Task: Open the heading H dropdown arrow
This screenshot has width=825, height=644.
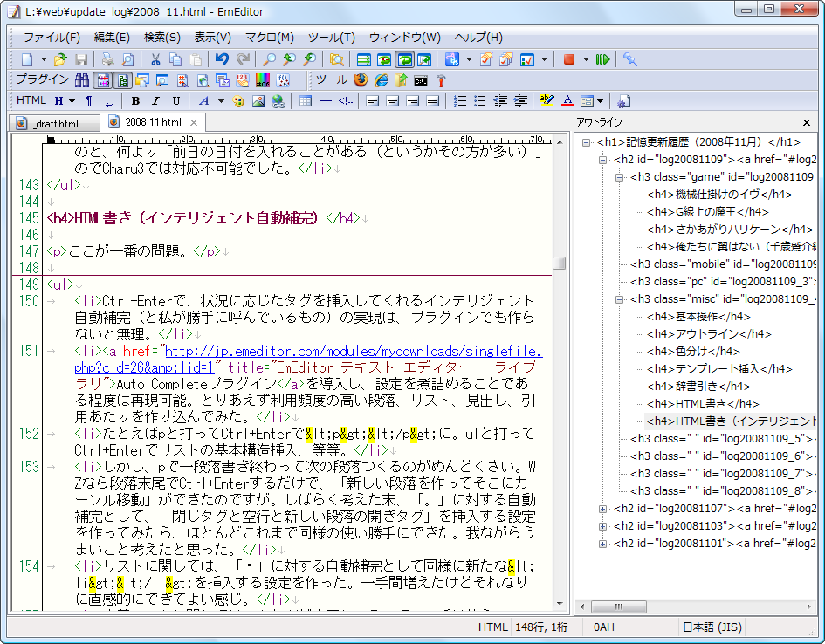Action: coord(72,101)
